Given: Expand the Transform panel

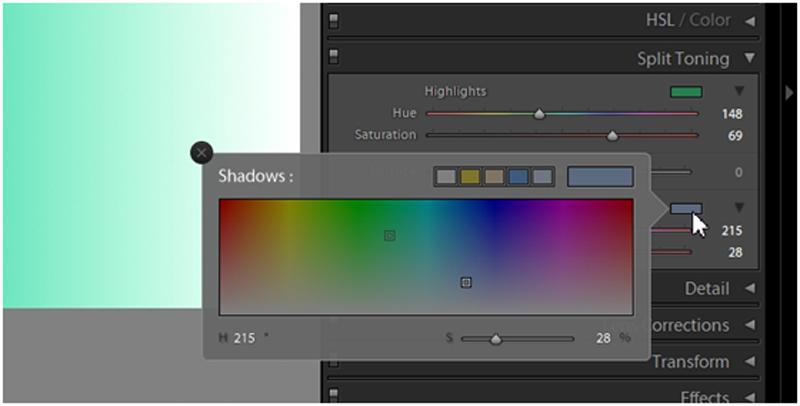Looking at the screenshot, I should point(749,362).
